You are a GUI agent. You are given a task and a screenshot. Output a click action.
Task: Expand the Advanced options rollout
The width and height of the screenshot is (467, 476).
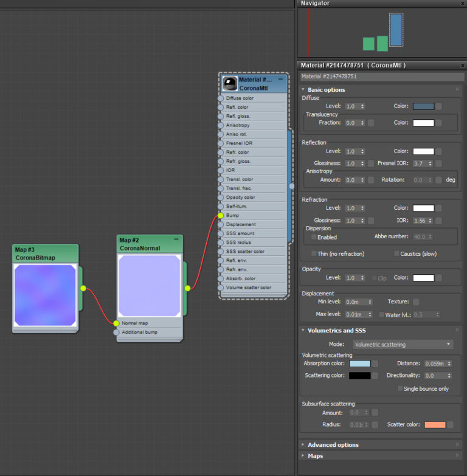point(332,445)
